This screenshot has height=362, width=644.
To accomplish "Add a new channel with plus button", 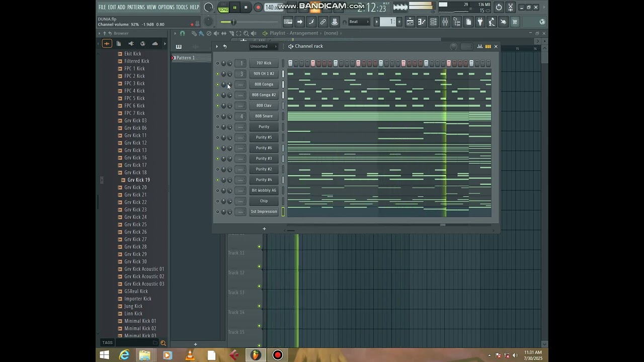I will coord(264,229).
